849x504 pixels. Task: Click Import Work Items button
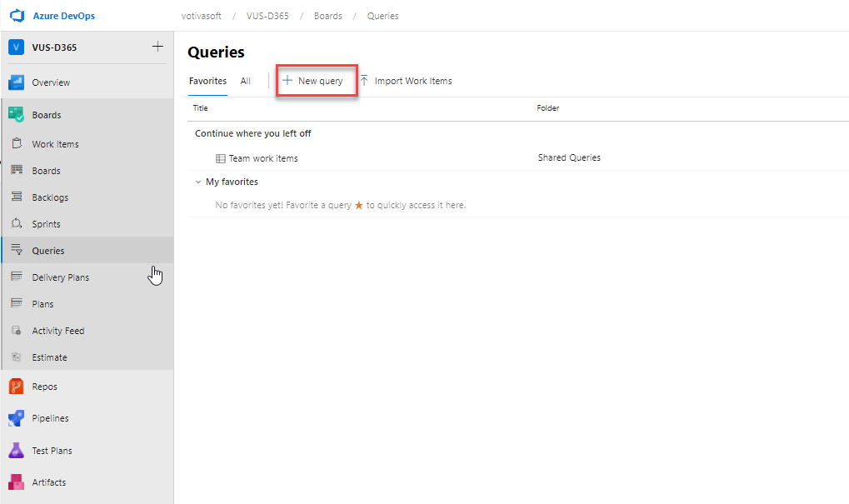(x=406, y=81)
